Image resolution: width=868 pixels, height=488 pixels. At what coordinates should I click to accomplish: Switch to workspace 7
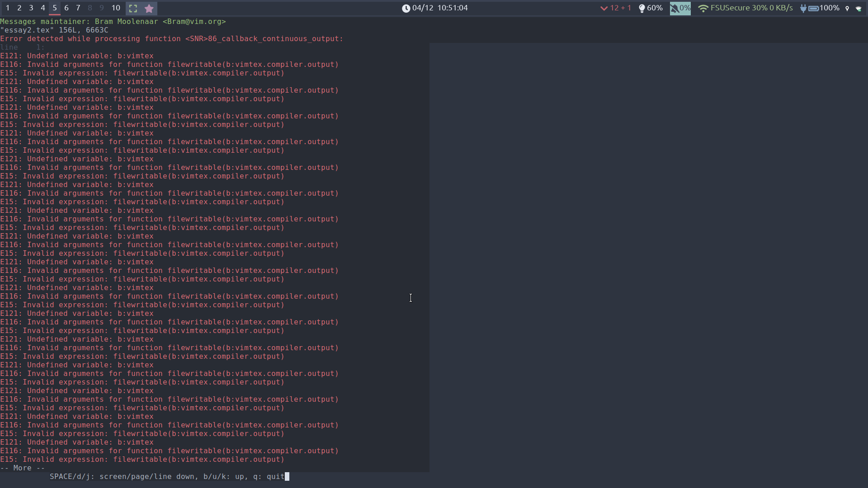coord(78,8)
